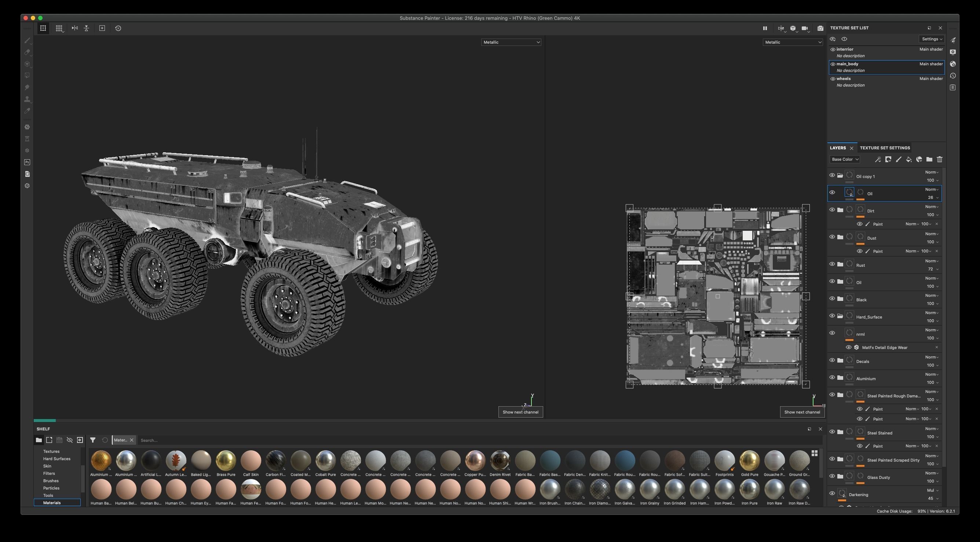
Task: Select the main_body texture set
Action: click(886, 68)
